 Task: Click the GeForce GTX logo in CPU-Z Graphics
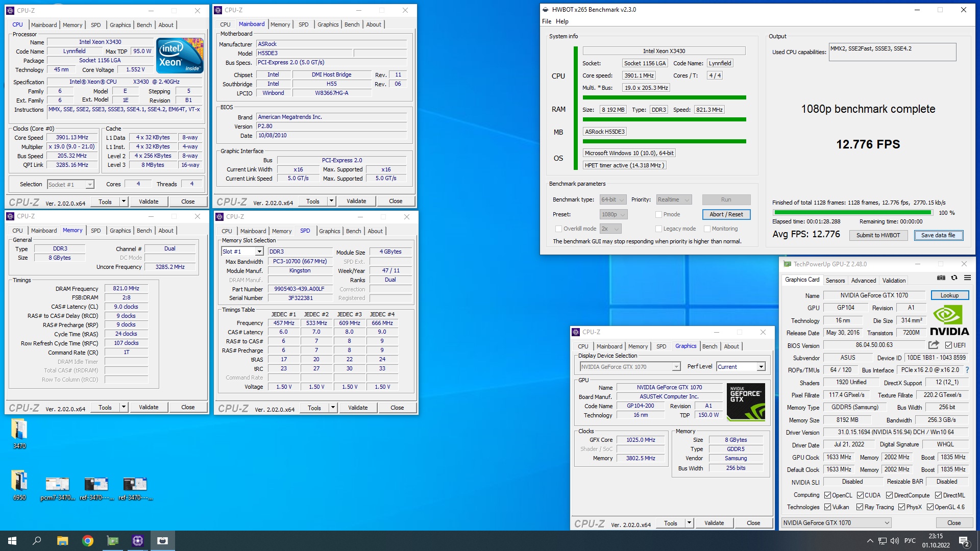click(746, 402)
